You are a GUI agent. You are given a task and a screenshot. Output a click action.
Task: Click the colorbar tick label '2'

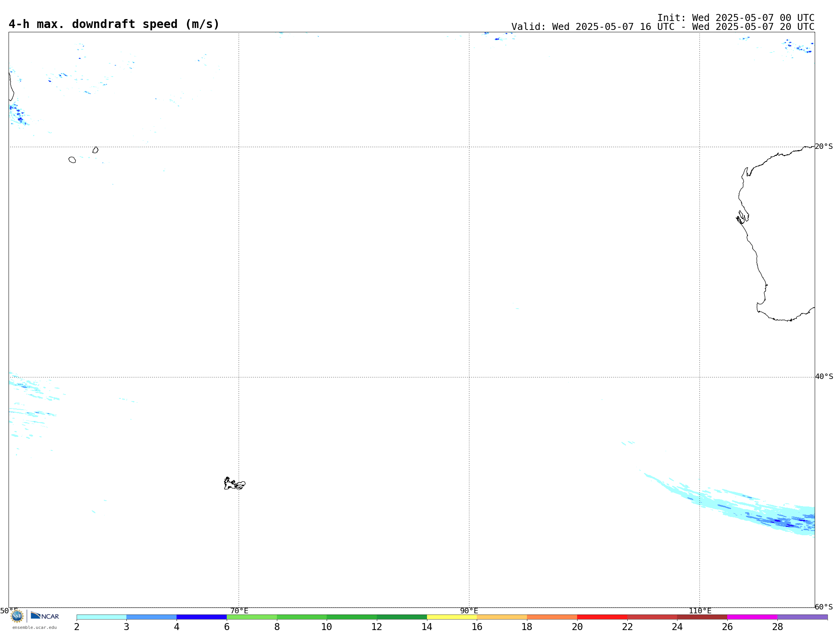point(77,627)
